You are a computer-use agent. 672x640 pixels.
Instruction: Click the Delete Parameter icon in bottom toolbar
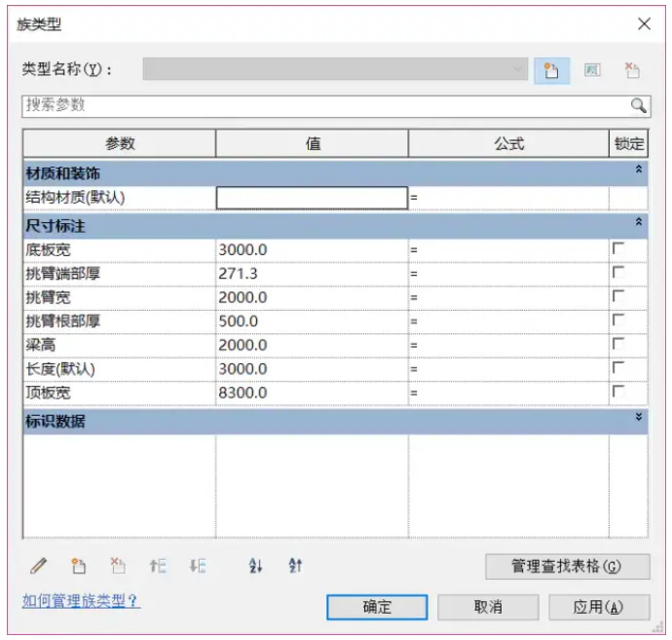click(118, 565)
